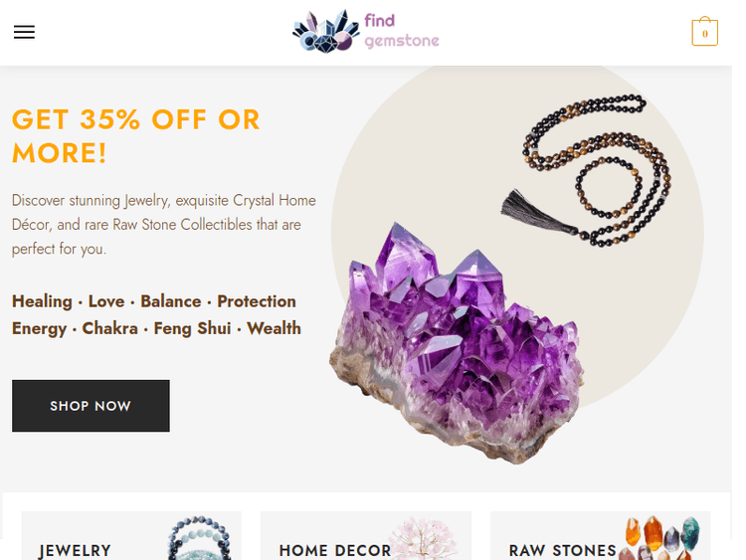Open the Raw Stones category card
Viewport: 746px width, 560px height.
(600, 536)
